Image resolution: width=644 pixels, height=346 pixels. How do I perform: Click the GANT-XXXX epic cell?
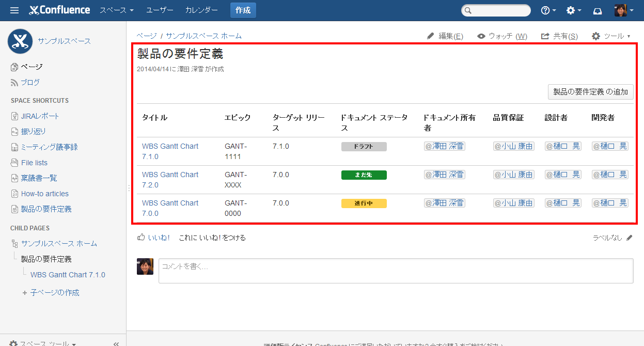(236, 180)
